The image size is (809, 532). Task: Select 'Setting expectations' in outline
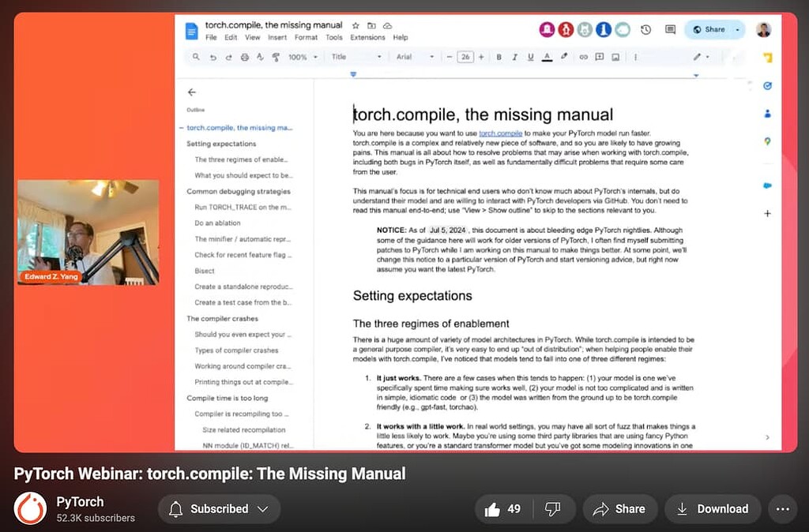tap(221, 144)
